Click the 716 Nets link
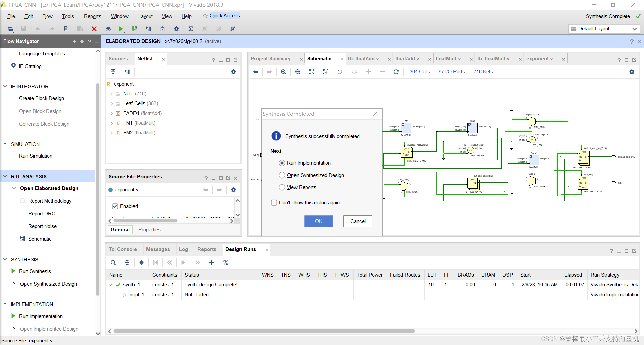Viewport: 644px width, 345px height. click(x=483, y=72)
